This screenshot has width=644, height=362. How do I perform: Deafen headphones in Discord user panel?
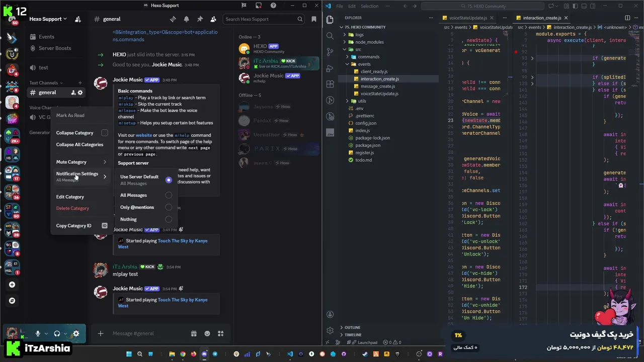[x=57, y=333]
